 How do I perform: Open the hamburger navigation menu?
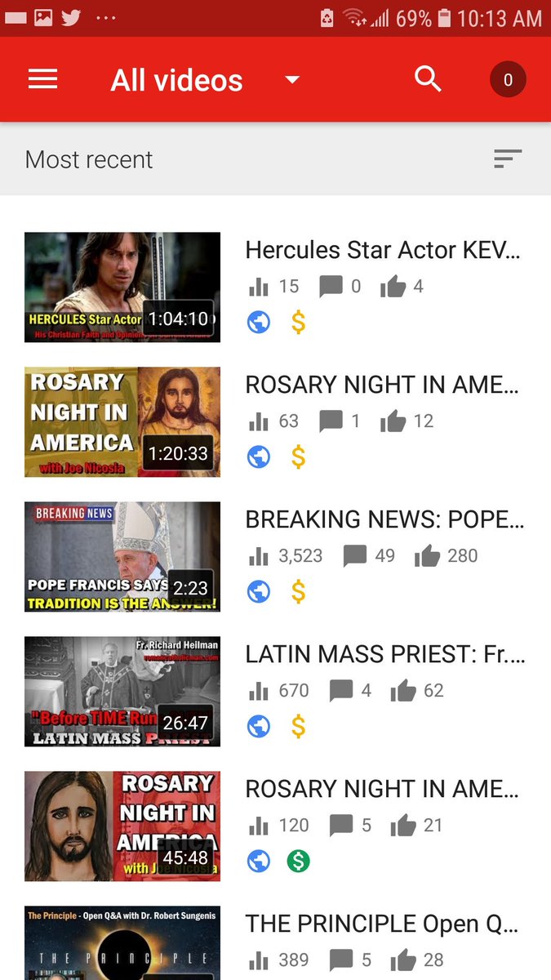pos(43,79)
